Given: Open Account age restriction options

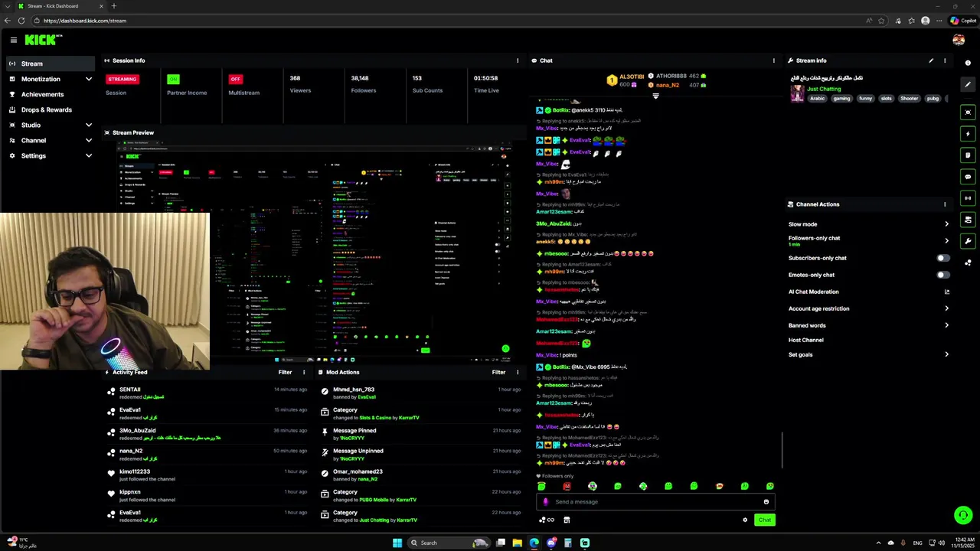Looking at the screenshot, I should point(869,308).
